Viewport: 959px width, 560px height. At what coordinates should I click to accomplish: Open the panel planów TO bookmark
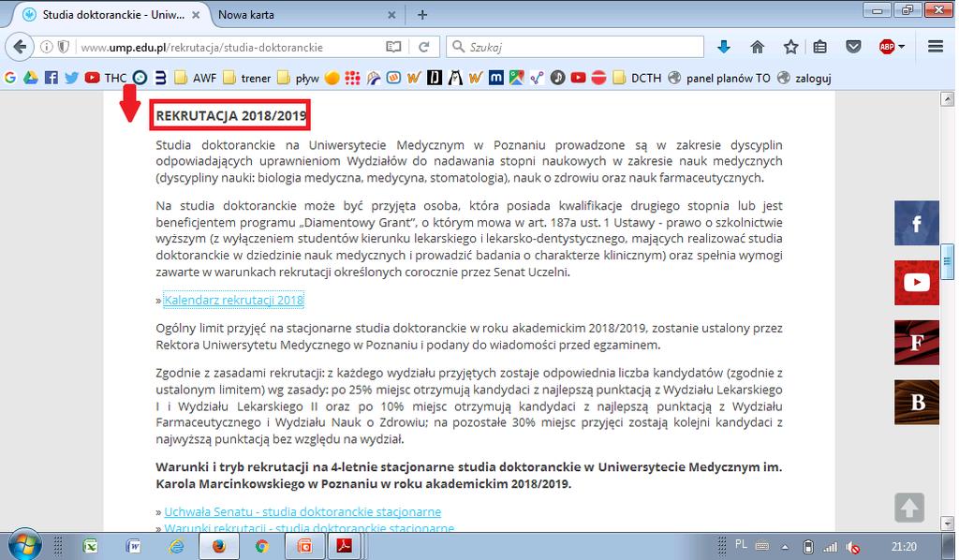point(719,78)
